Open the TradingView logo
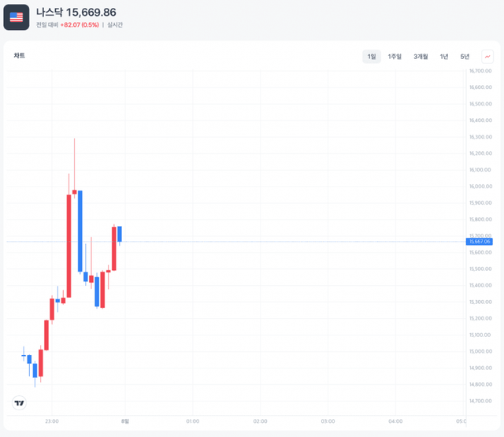Screen dimensions: 504x437 [x=20, y=403]
